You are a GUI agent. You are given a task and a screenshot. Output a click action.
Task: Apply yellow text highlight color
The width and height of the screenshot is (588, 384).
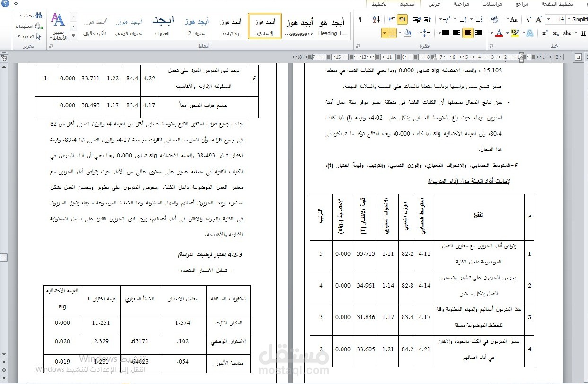[x=515, y=33]
